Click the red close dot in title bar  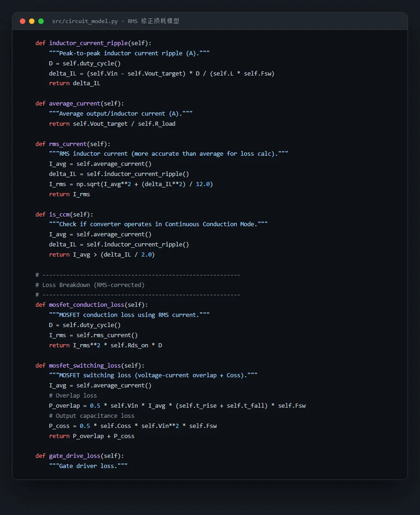(23, 21)
